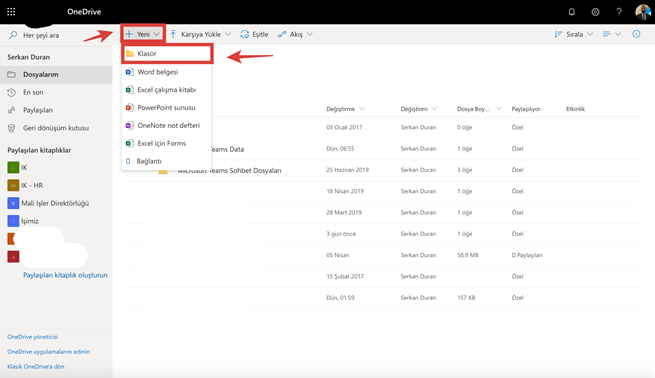The height and width of the screenshot is (378, 655).
Task: Click the green IK library tile
Action: point(13,167)
